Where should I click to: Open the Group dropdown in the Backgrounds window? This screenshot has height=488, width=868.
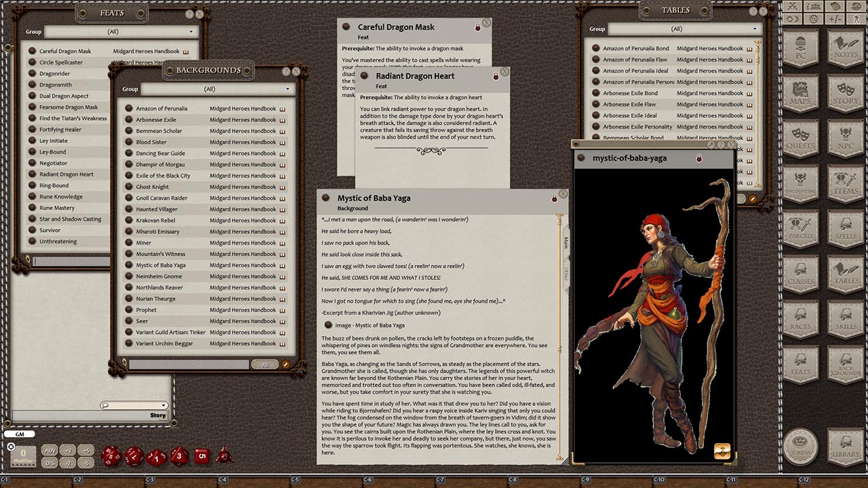[288, 89]
